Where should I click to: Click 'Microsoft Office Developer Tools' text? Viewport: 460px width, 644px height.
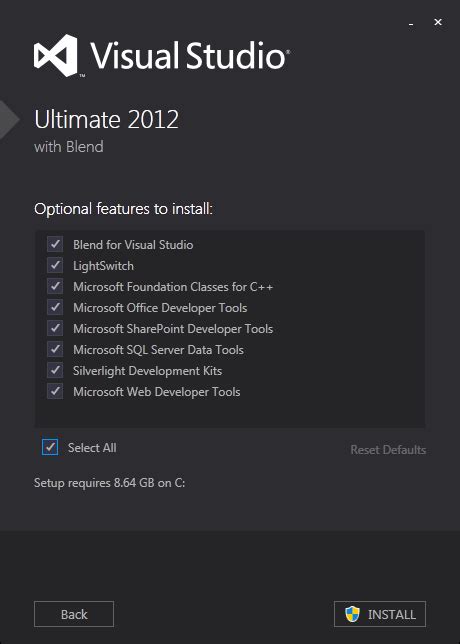tap(160, 308)
